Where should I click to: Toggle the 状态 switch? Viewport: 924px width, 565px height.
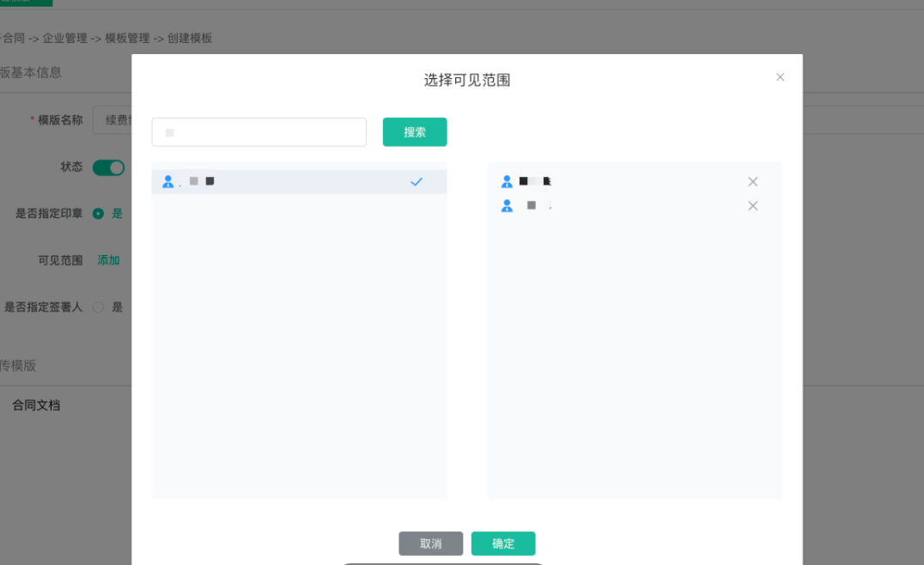pyautogui.click(x=108, y=167)
